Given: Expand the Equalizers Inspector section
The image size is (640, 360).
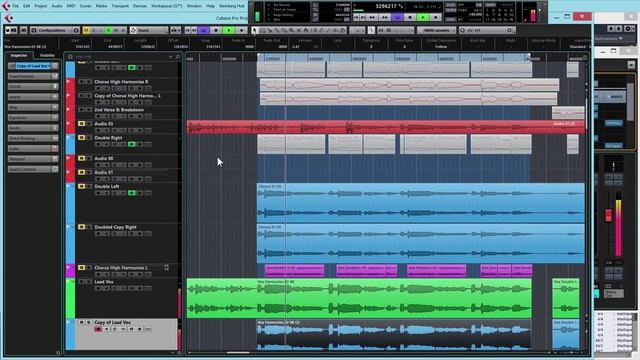Looking at the screenshot, I should (33, 118).
